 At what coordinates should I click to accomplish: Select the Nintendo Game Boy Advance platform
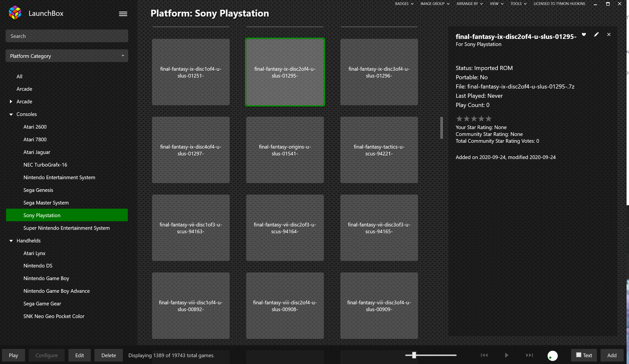56,291
